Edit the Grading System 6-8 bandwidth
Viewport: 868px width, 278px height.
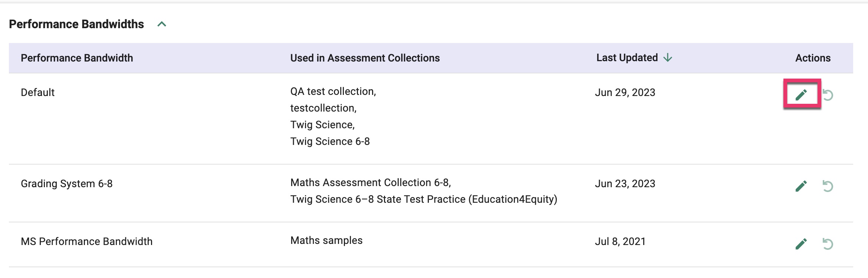point(801,186)
